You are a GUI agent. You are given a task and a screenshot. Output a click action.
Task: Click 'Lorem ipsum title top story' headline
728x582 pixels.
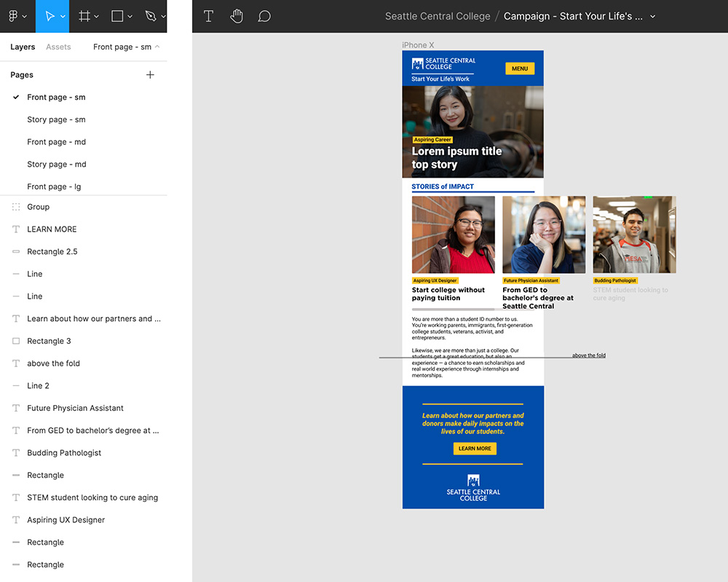coord(456,158)
